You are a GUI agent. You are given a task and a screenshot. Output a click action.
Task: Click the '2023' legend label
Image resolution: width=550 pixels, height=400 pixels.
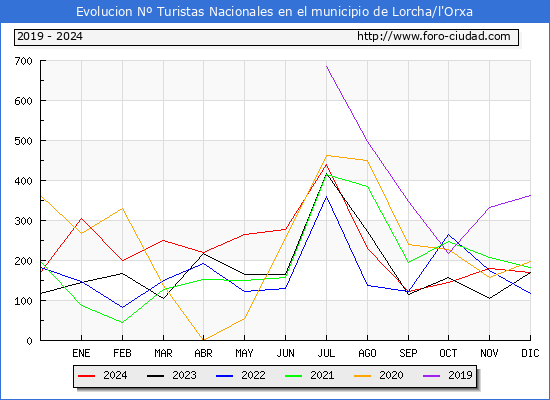tap(184, 375)
